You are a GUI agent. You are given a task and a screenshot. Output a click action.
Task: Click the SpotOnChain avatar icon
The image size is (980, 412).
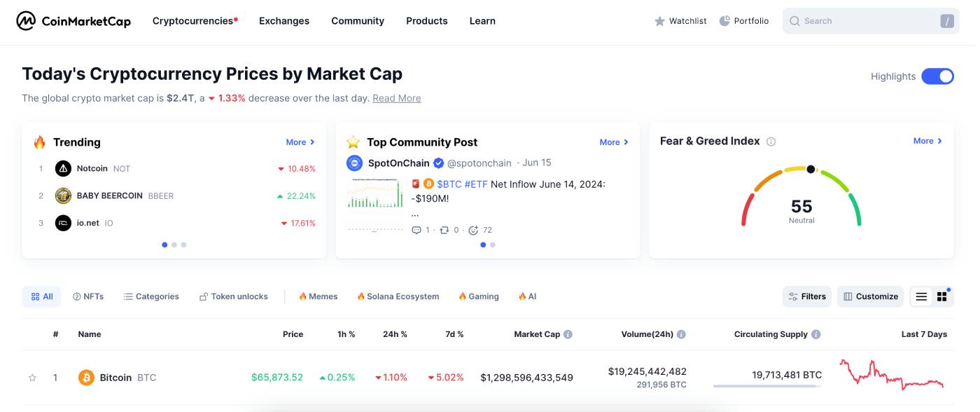coord(355,163)
